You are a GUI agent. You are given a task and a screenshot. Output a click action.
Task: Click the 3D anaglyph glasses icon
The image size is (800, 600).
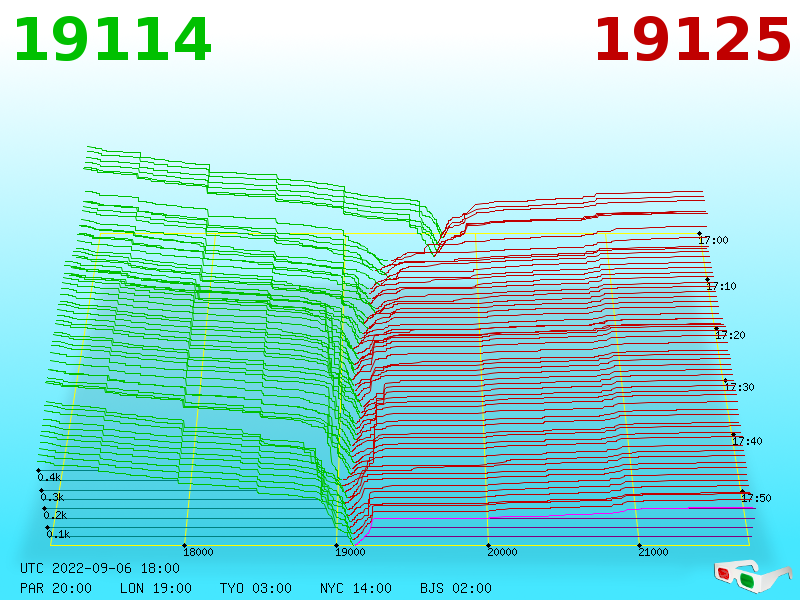(752, 576)
